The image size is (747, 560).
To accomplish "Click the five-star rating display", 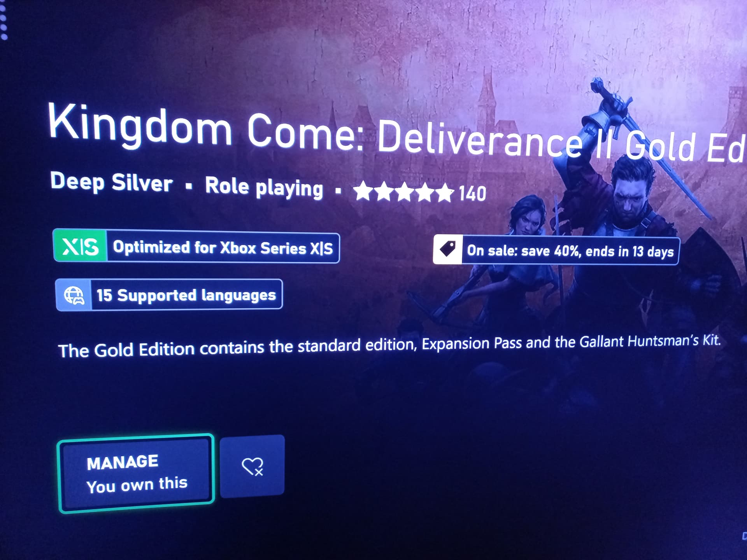I will pyautogui.click(x=404, y=192).
